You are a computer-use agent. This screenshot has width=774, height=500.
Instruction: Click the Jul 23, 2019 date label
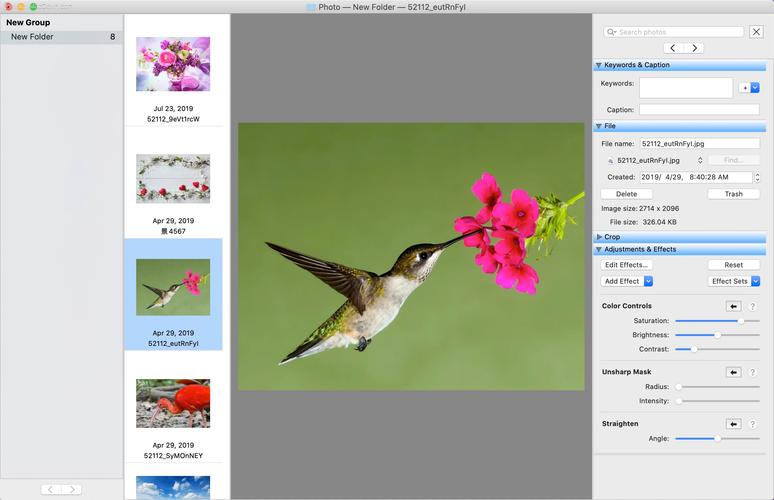[x=173, y=109]
